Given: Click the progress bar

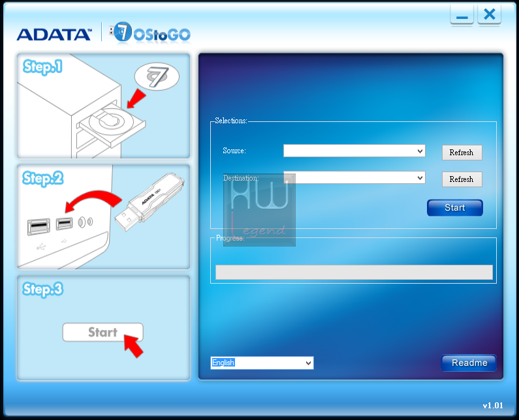Looking at the screenshot, I should 354,272.
